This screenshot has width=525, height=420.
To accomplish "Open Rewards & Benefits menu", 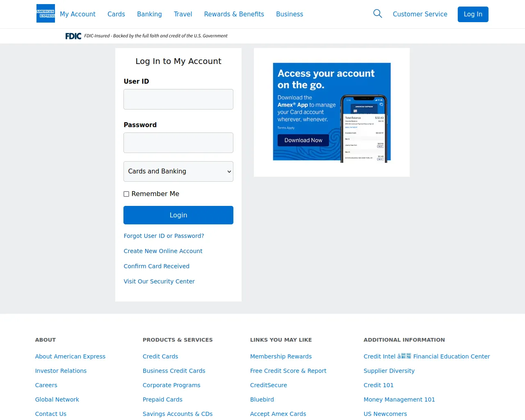I will click(234, 14).
